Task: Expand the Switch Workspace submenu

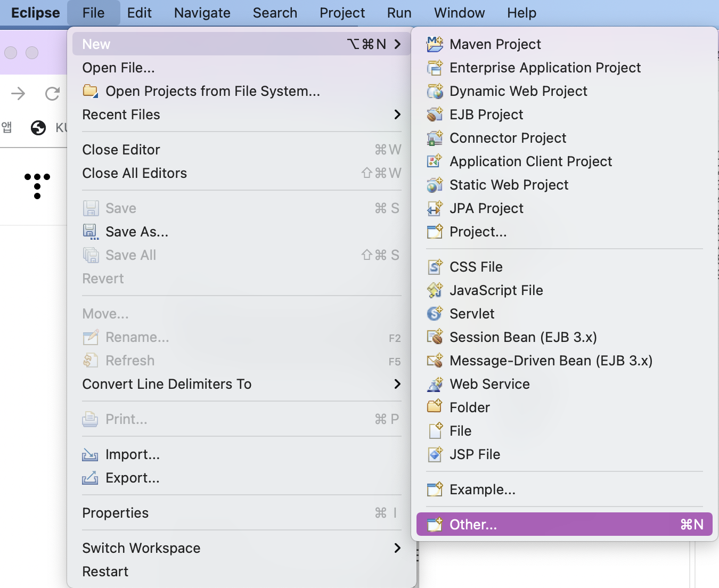Action: (397, 548)
